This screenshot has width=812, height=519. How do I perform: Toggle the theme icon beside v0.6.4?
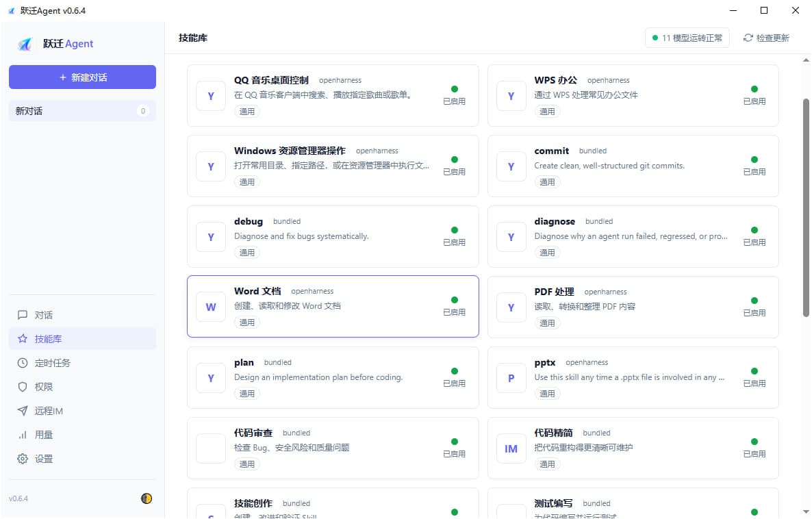(147, 498)
